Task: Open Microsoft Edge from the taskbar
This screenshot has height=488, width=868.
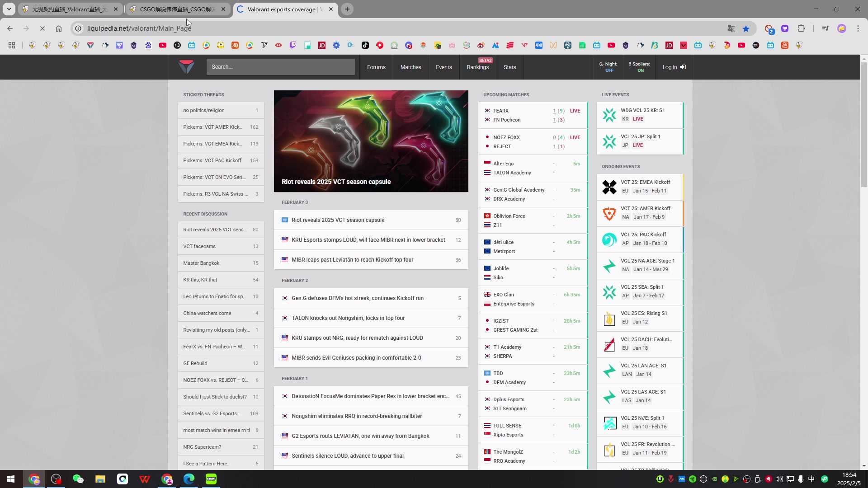Action: [x=189, y=479]
